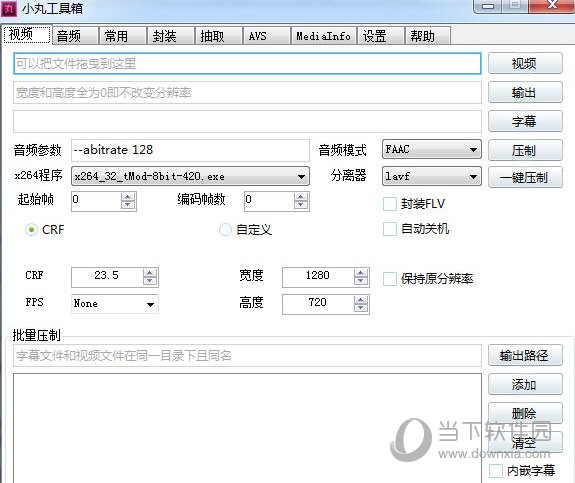Open the MediaInfo tab

tap(323, 36)
